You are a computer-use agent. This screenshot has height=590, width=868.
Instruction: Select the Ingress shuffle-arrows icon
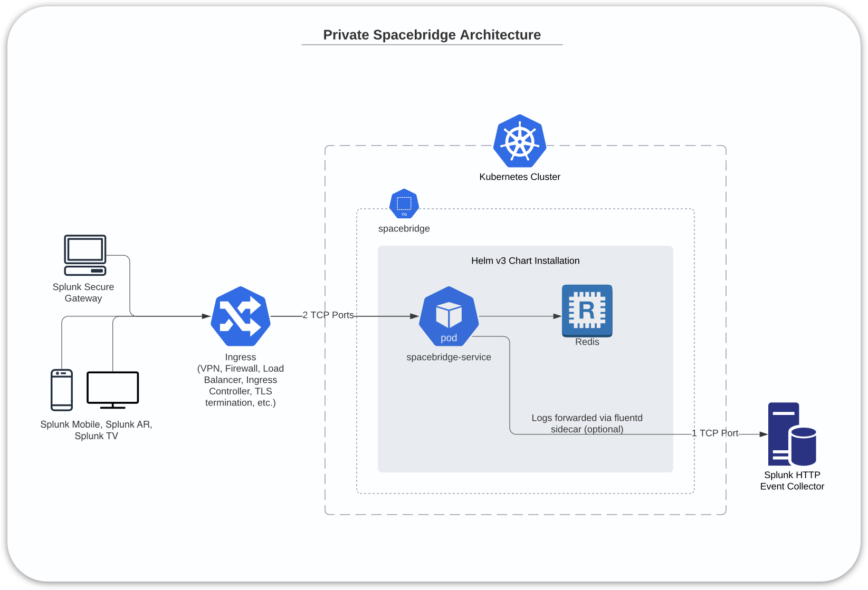tap(241, 316)
